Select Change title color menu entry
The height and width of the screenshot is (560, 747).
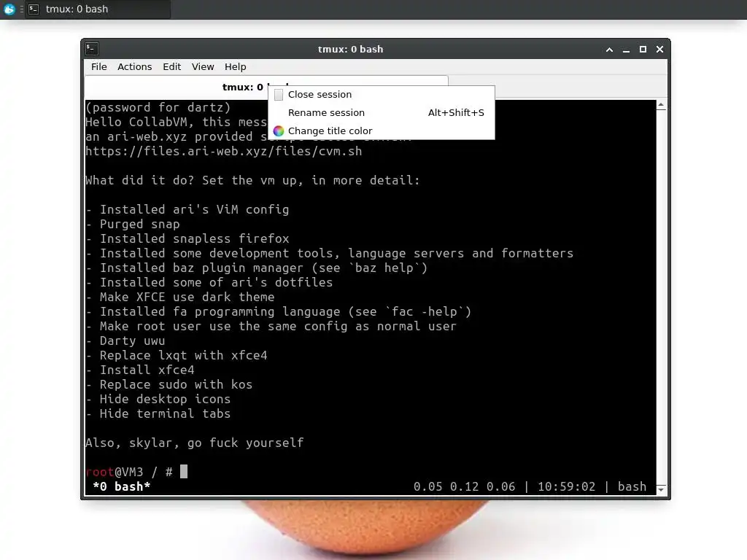click(x=381, y=131)
